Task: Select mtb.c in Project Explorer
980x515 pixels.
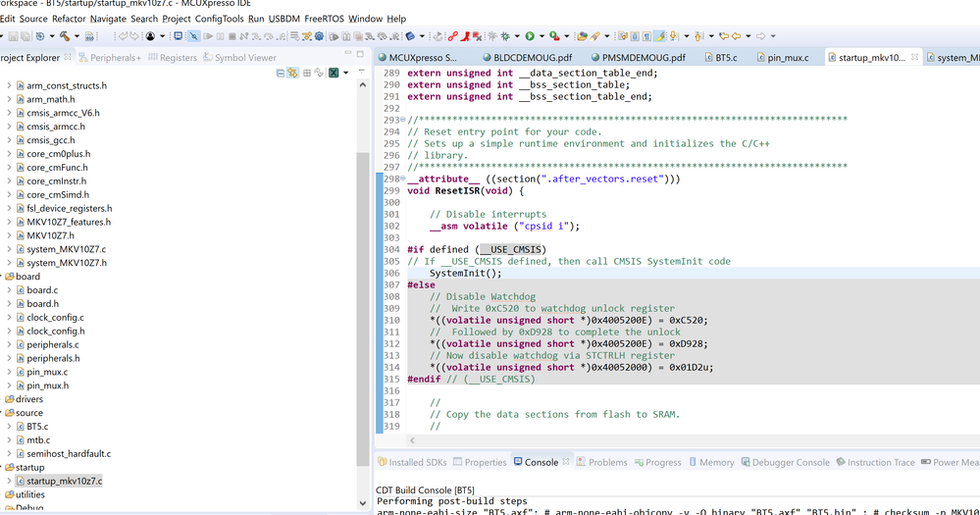Action: click(x=38, y=440)
